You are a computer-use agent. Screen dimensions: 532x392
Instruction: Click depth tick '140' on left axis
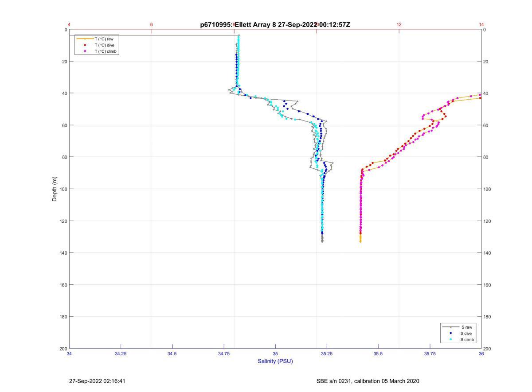(x=63, y=253)
